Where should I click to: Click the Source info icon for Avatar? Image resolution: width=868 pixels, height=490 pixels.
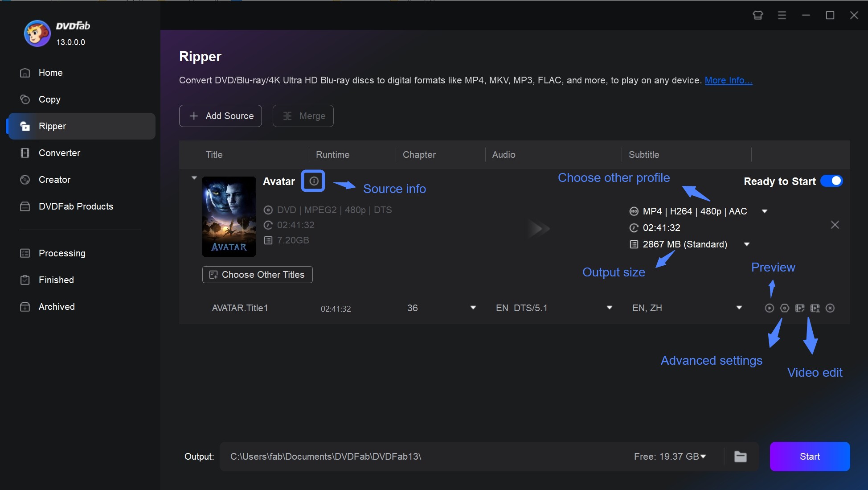pos(313,180)
